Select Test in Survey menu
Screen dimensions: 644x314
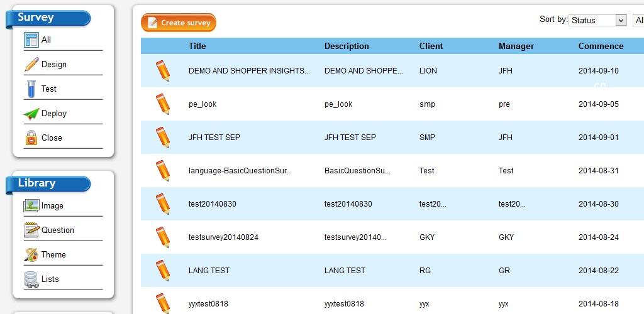pos(49,89)
